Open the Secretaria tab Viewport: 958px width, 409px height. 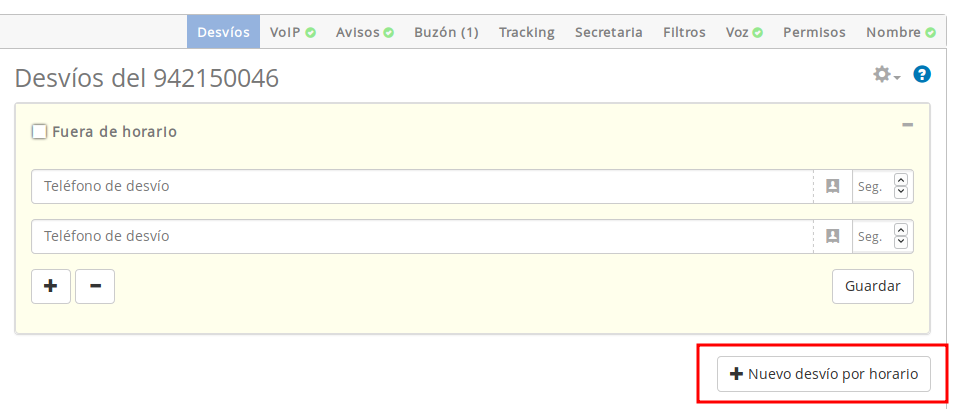point(608,32)
